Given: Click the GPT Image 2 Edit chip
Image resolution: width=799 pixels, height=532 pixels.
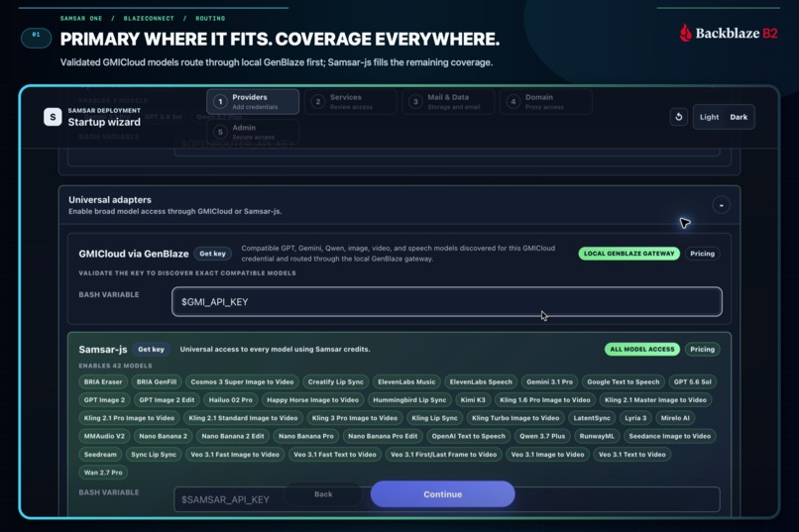Looking at the screenshot, I should tap(167, 400).
